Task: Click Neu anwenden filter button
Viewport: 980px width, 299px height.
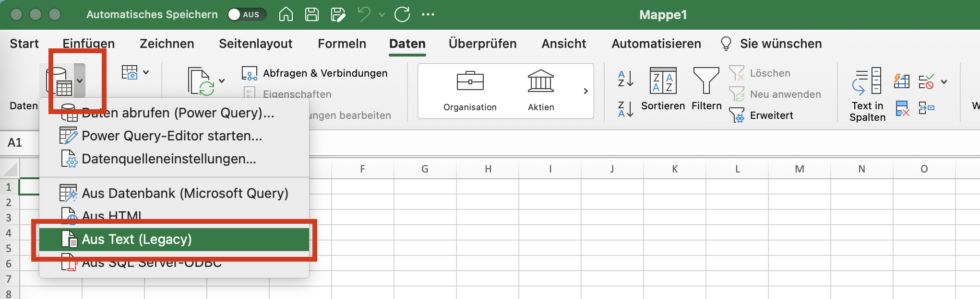Action: click(775, 94)
